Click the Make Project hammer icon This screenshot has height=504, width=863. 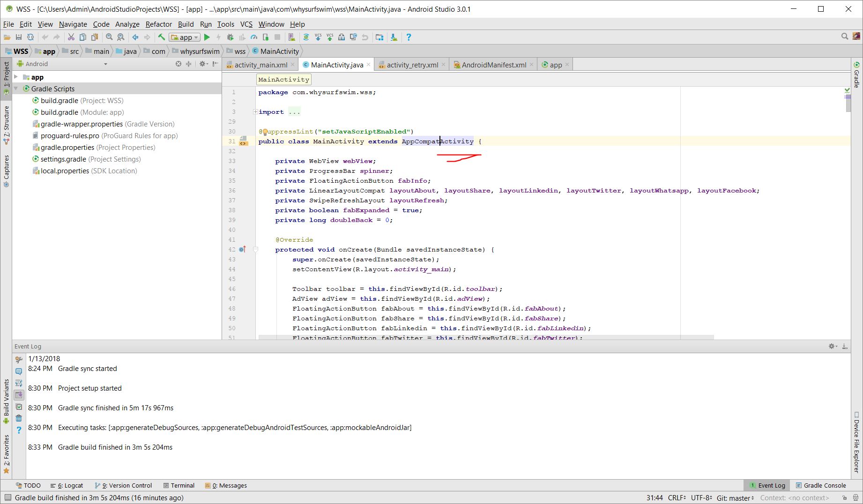click(161, 37)
